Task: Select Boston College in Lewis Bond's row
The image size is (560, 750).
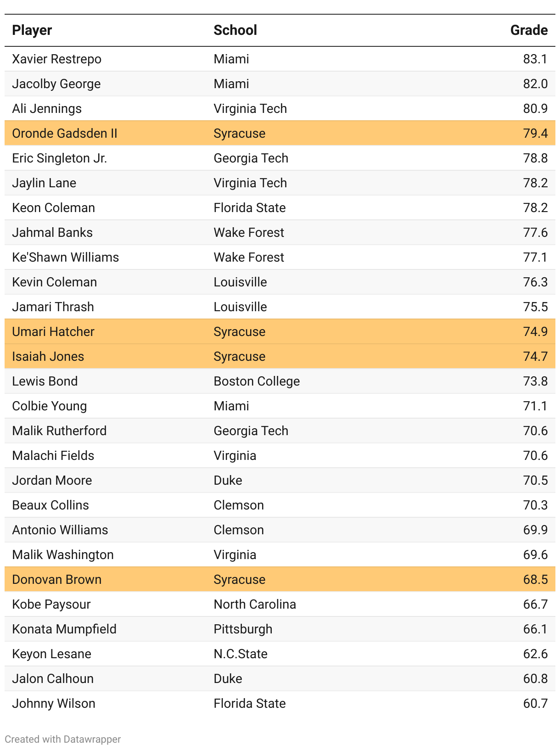Action: (257, 381)
